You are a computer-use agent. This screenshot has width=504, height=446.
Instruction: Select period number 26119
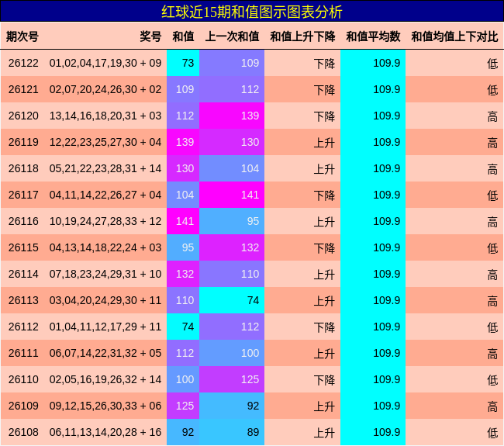click(23, 142)
